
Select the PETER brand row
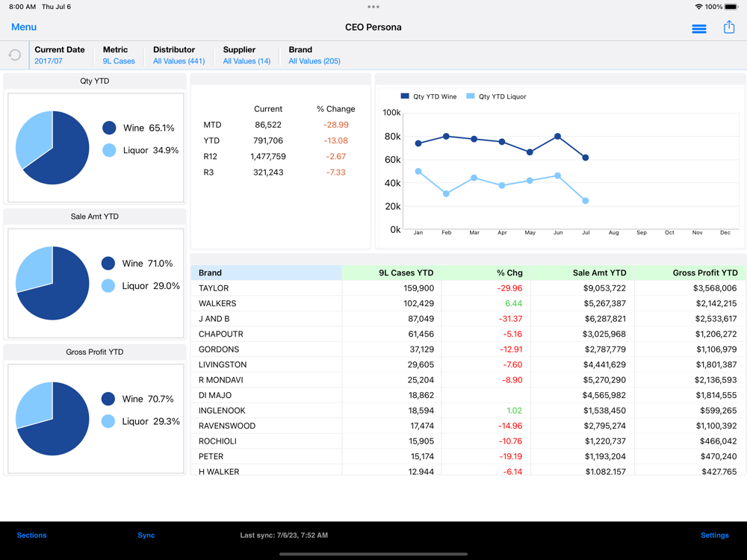pos(468,456)
